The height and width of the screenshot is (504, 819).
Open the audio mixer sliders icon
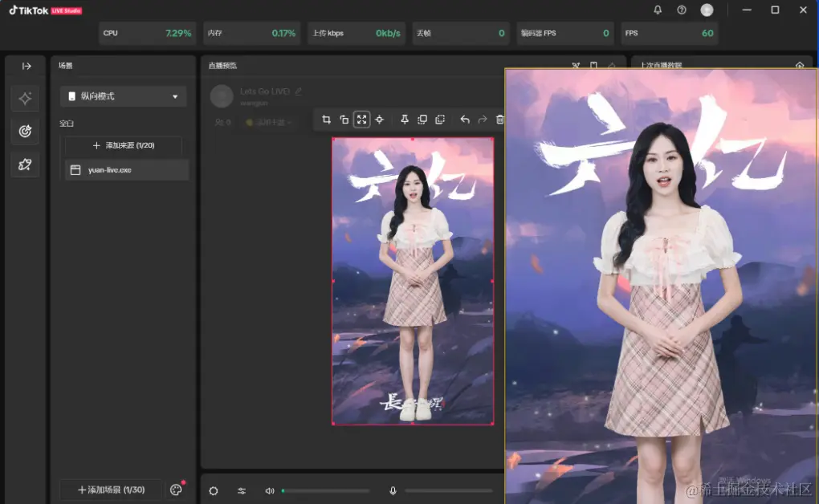(x=242, y=491)
